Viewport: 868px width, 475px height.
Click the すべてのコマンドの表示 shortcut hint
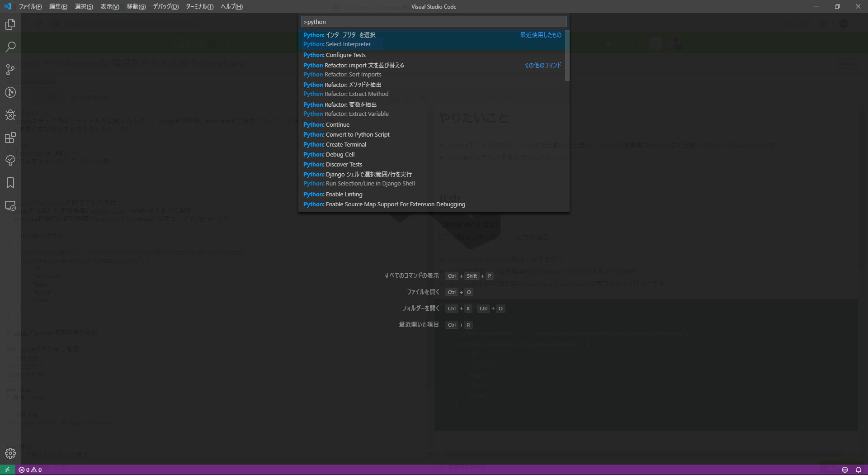tap(439, 276)
